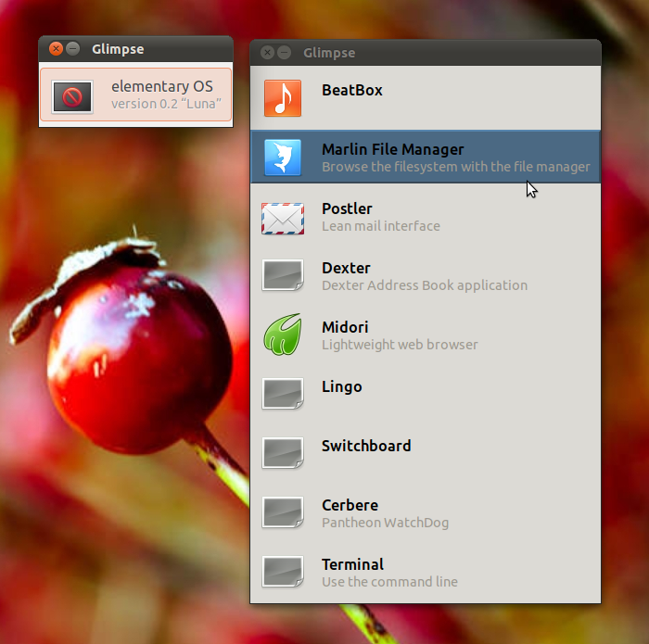Click the 'Lightweight web browser' description

[x=400, y=345]
